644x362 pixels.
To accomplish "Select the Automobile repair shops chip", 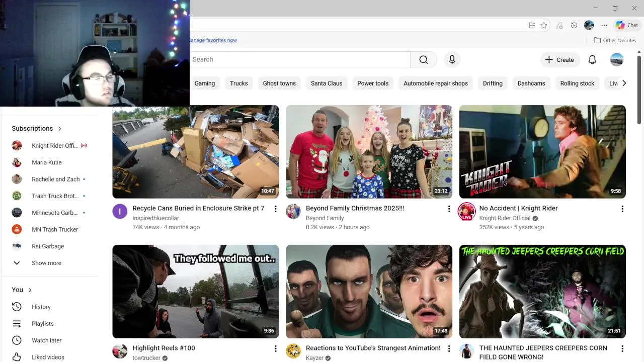I will (x=436, y=83).
